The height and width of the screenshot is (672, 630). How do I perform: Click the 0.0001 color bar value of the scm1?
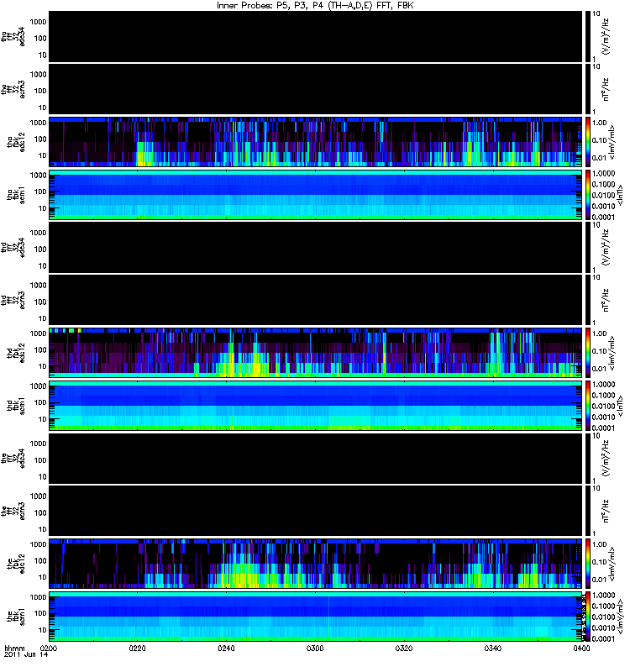point(603,638)
